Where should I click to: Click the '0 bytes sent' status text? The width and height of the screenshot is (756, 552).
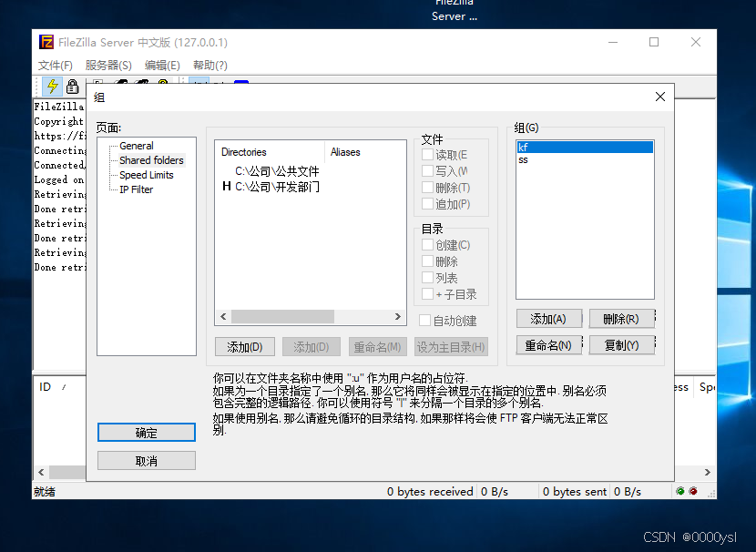click(574, 491)
